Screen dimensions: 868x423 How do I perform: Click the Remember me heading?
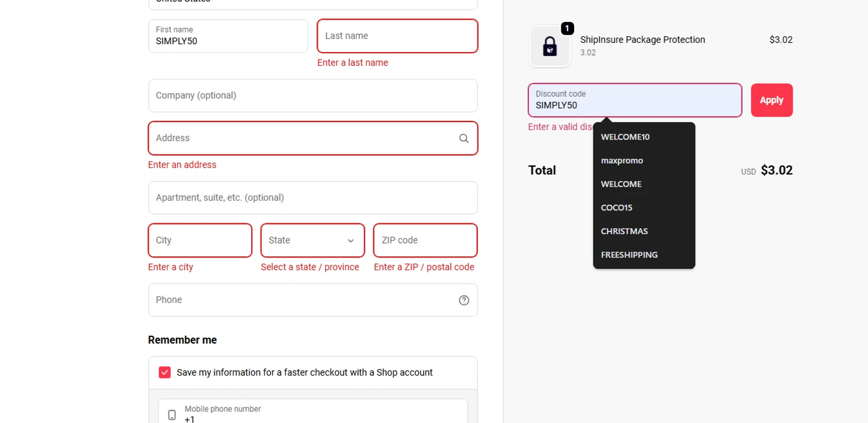[x=182, y=340]
